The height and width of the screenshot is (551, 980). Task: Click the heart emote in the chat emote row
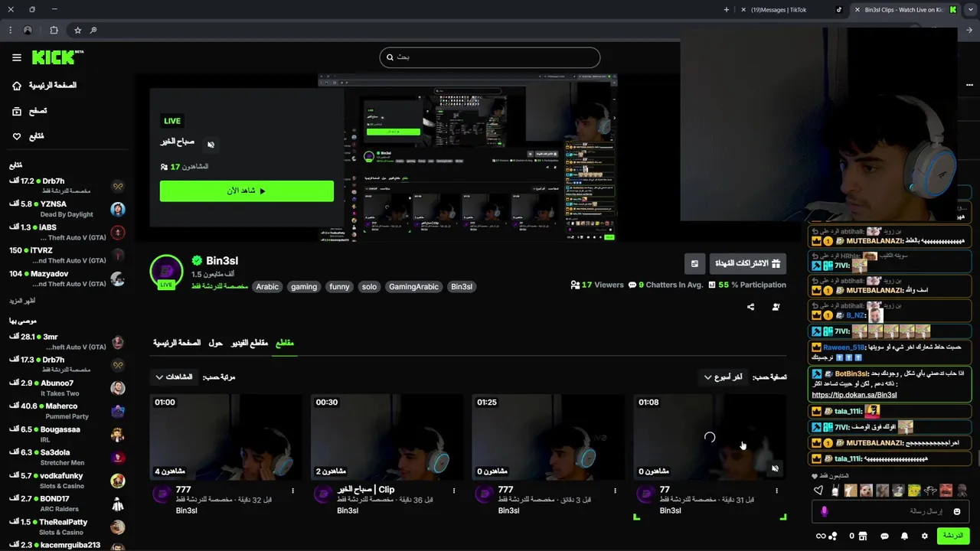click(x=818, y=491)
